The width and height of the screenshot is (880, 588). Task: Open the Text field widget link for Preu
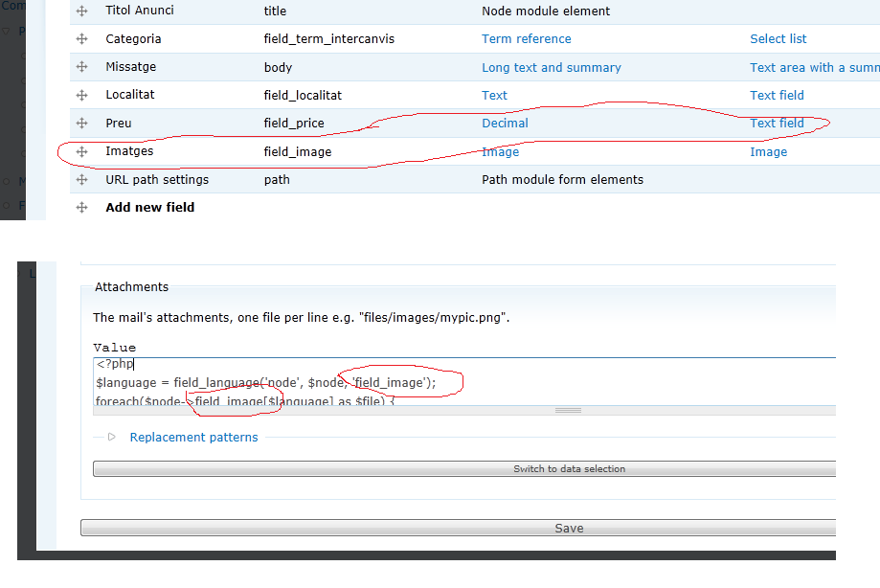777,123
